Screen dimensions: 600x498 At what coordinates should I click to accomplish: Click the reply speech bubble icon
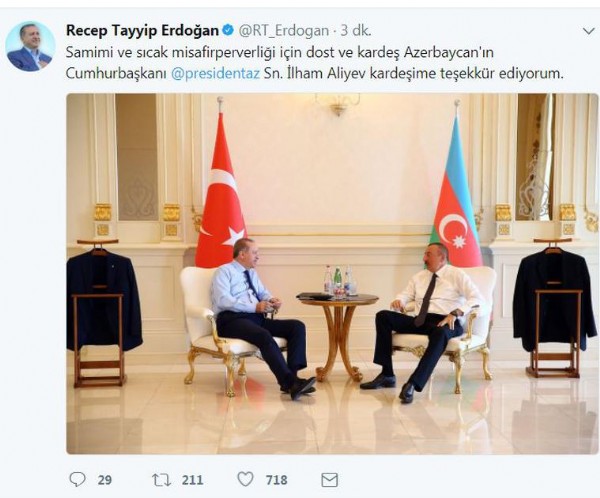pyautogui.click(x=78, y=479)
